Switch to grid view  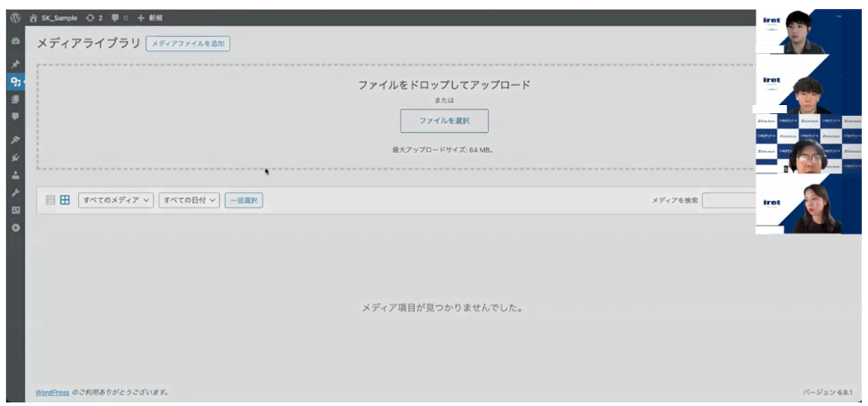tap(65, 200)
